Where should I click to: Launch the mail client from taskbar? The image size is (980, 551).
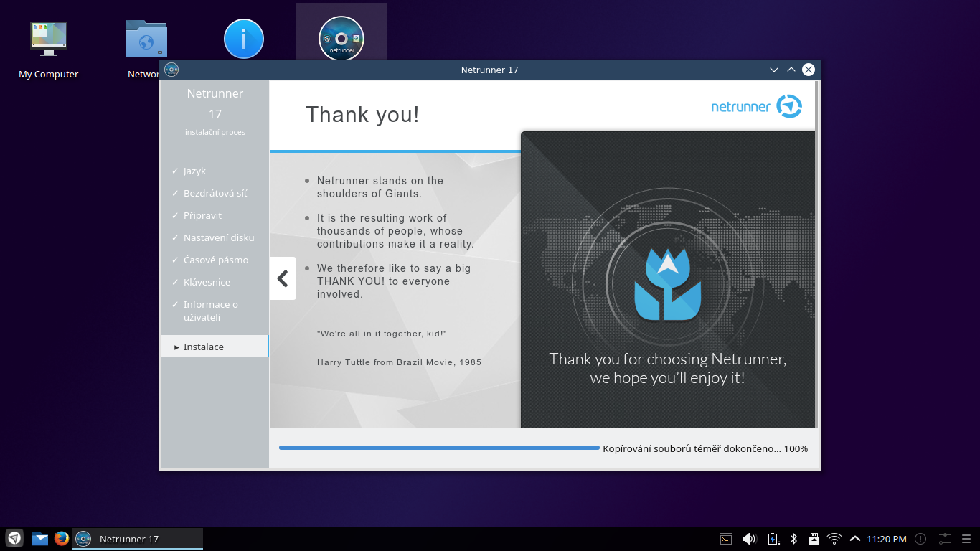click(x=40, y=538)
